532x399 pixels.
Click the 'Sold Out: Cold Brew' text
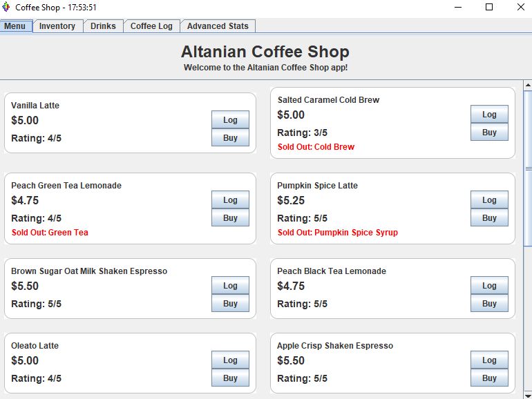click(316, 147)
